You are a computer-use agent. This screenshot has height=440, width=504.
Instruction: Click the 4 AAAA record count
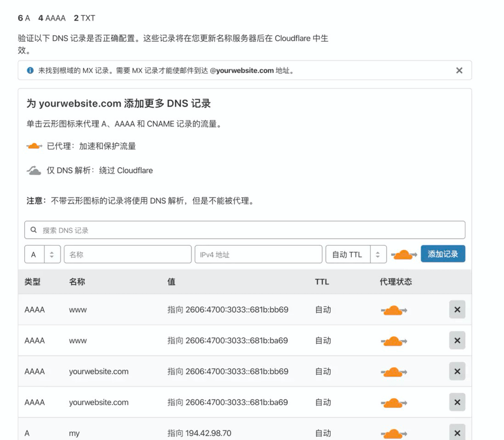click(x=52, y=18)
